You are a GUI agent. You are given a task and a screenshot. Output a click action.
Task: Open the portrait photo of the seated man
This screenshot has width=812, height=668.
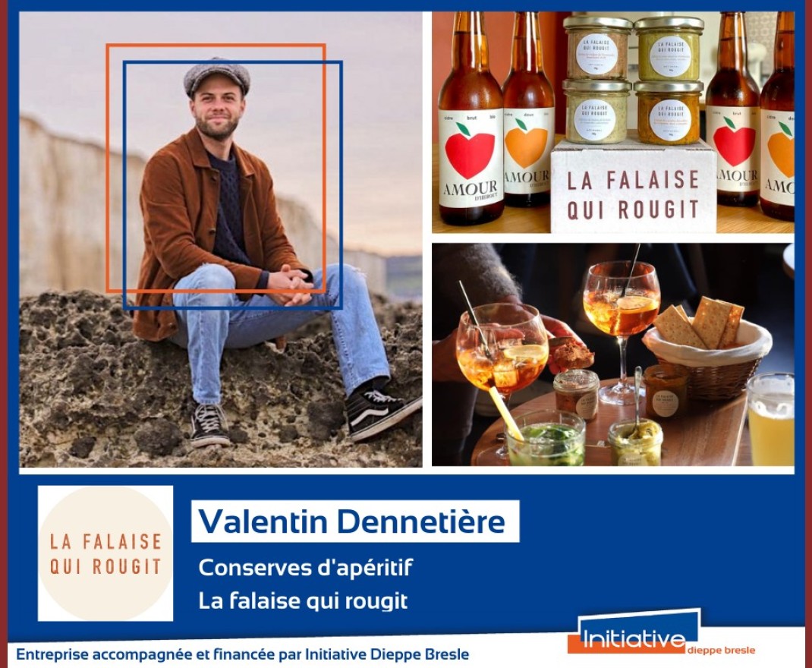coord(221,239)
